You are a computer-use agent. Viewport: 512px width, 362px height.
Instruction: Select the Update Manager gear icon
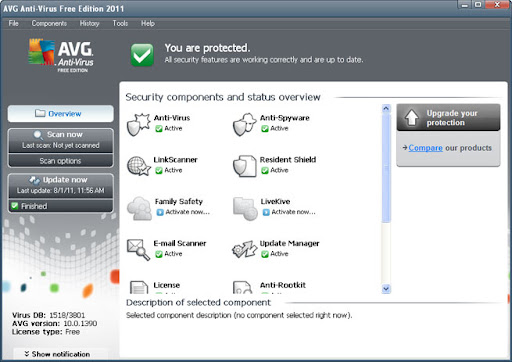(244, 249)
